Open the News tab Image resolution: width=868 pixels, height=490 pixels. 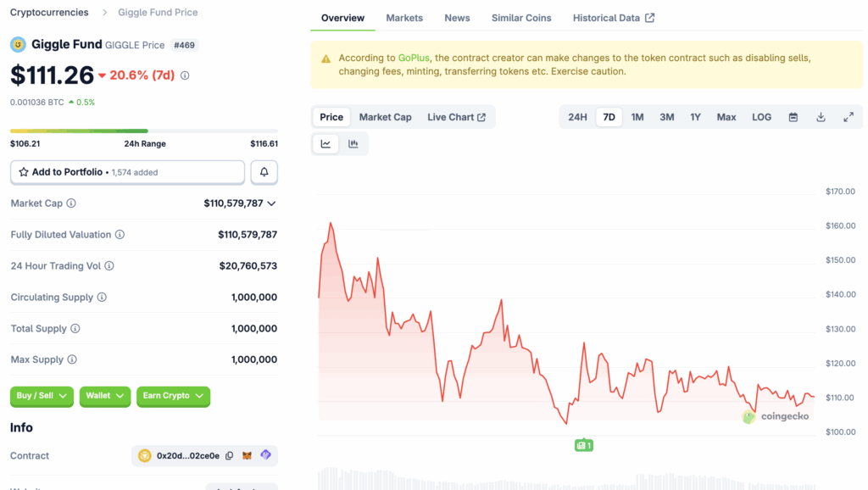(457, 18)
